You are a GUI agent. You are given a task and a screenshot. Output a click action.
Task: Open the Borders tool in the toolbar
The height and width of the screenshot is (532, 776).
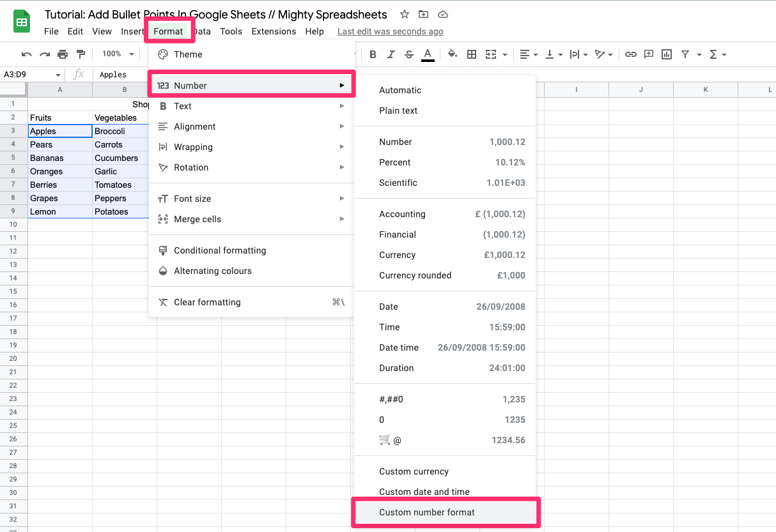472,54
